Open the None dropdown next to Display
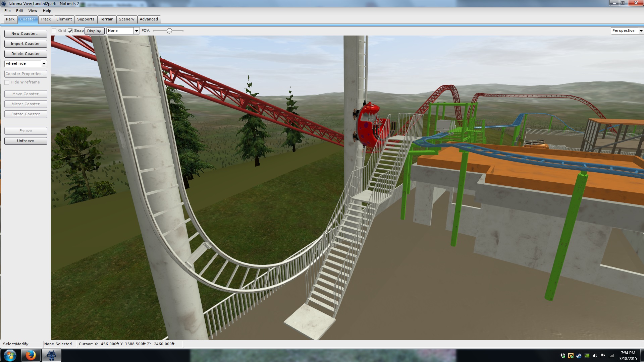The image size is (644, 362). (137, 31)
